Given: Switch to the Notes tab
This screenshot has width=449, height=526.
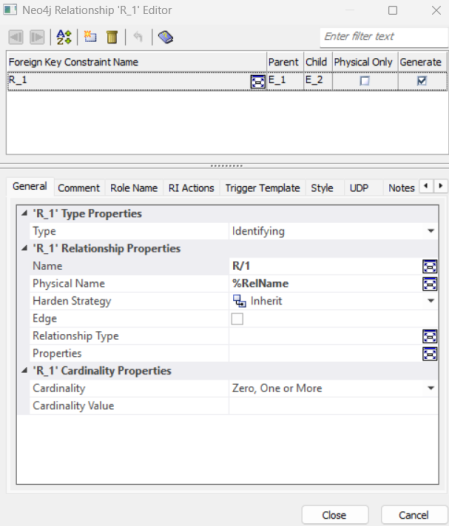Looking at the screenshot, I should (x=401, y=188).
